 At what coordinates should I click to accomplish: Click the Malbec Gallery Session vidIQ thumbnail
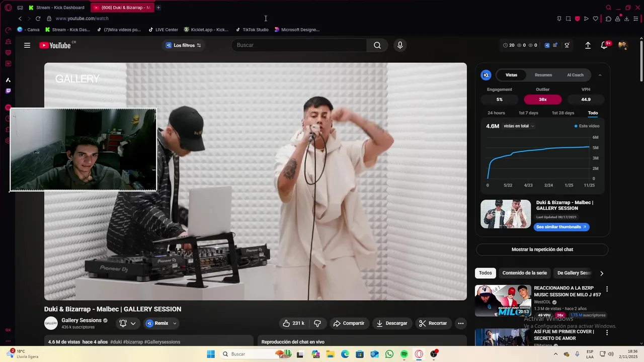(x=506, y=214)
